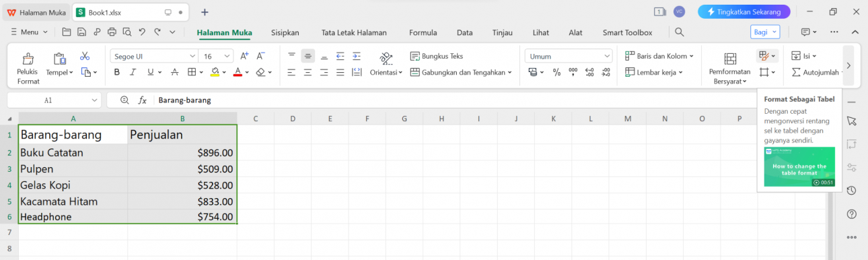Apply the thousands separator (000) style
Image resolution: width=868 pixels, height=260 pixels.
coord(573,72)
